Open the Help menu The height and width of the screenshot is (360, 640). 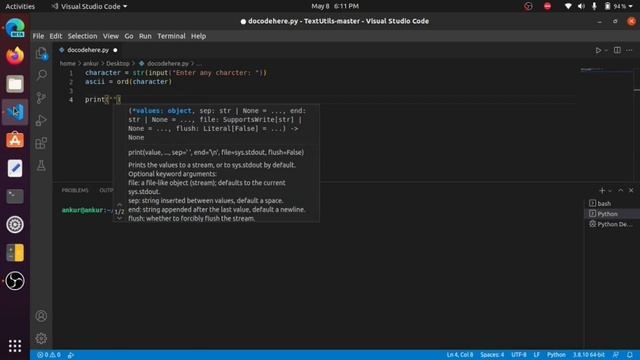click(198, 36)
